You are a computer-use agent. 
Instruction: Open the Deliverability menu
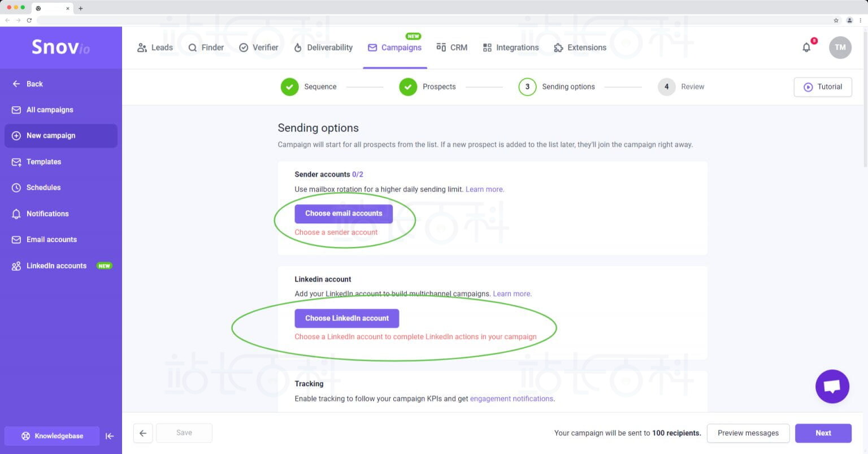[323, 47]
